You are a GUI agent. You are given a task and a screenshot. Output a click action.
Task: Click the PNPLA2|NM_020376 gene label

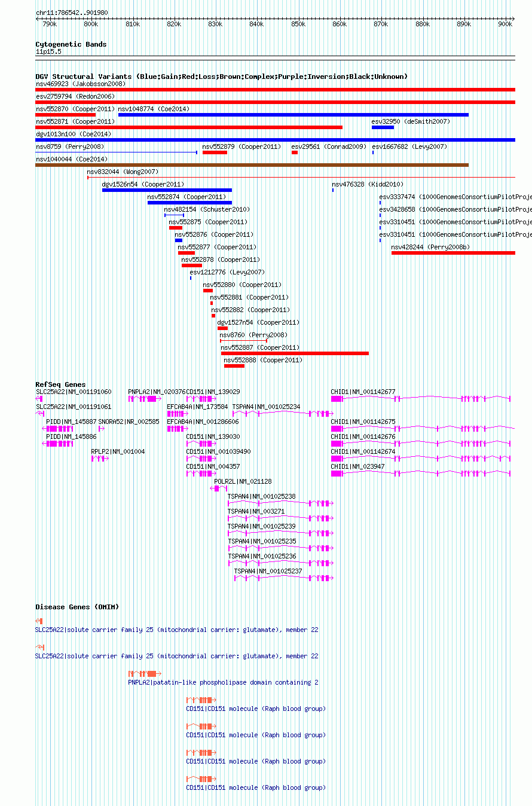[157, 392]
